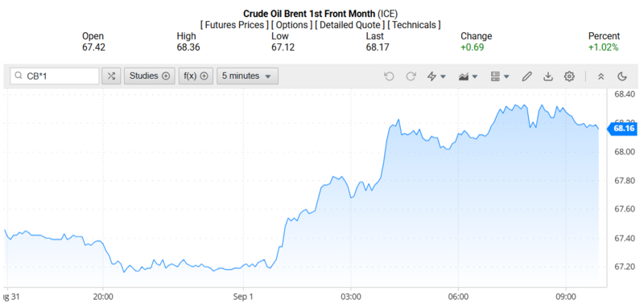Open the Futures Prices link
Screen dimensions: 644x303
coord(234,25)
